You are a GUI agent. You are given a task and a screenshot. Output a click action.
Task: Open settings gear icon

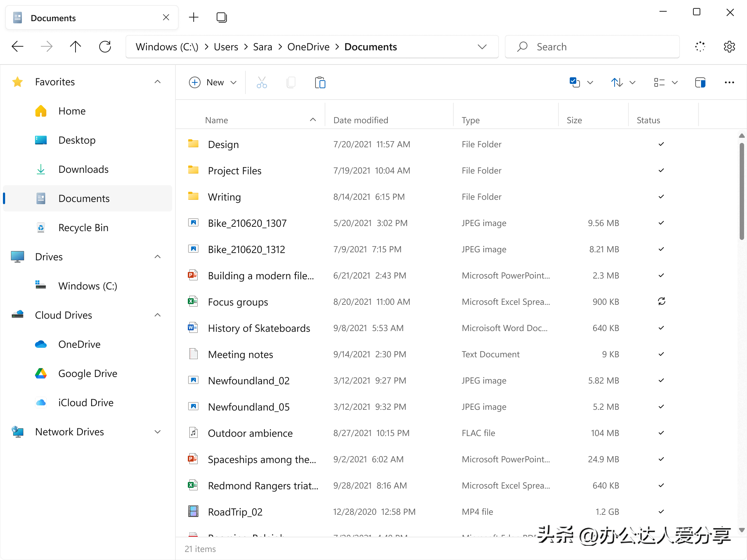coord(729,47)
